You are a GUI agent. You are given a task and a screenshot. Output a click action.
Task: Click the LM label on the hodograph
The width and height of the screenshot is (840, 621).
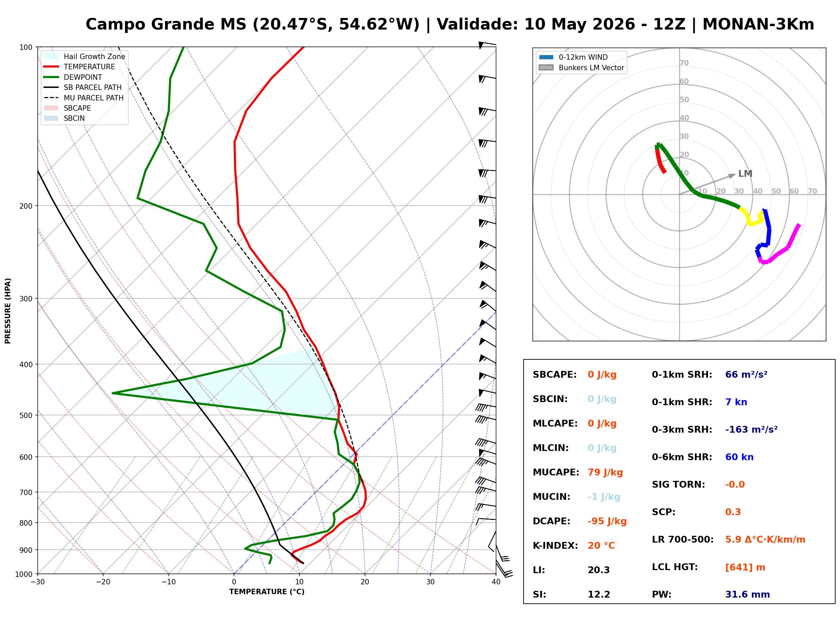(745, 174)
